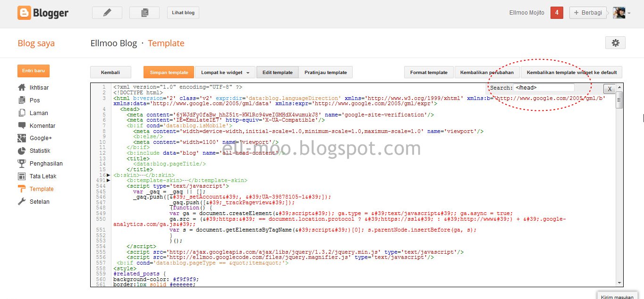Click the code editor scrollbar thumb

[x=619, y=100]
